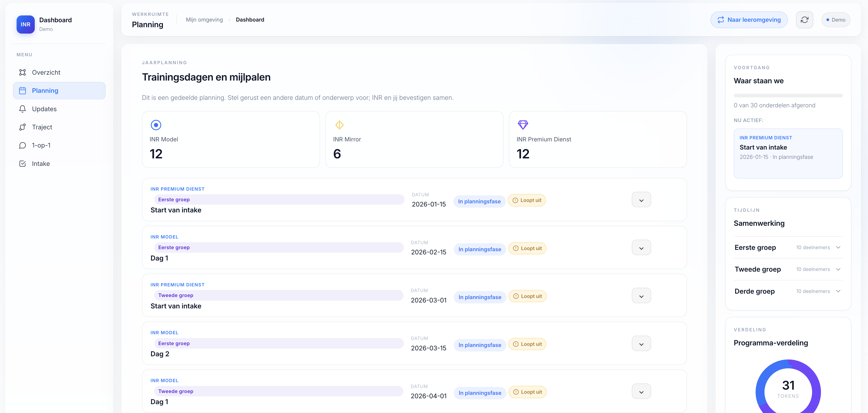Click the refresh icon button in header
Image resolution: width=868 pixels, height=413 pixels.
804,20
